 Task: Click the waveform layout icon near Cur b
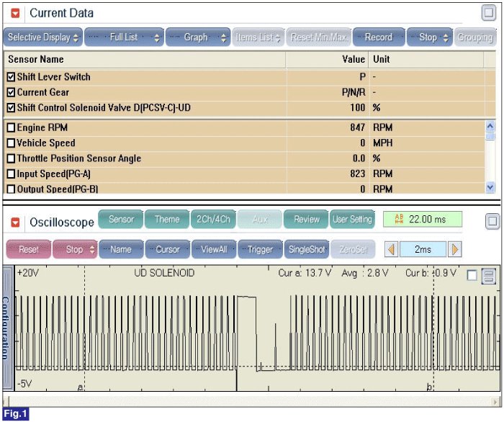click(489, 276)
